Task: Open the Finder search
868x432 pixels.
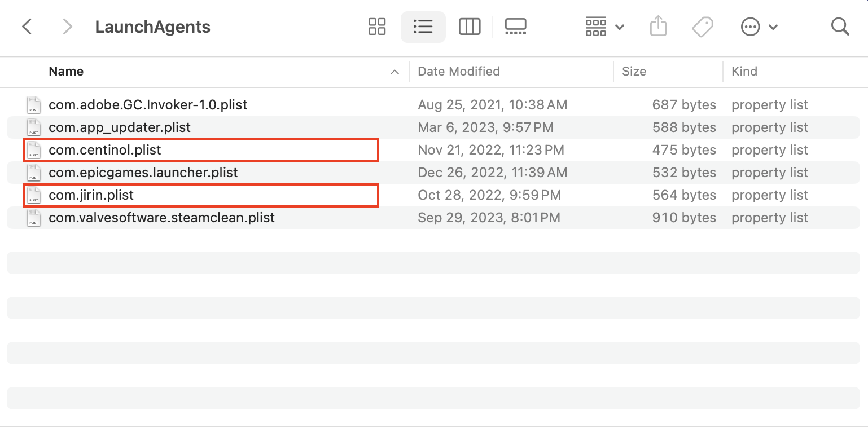Action: tap(840, 27)
